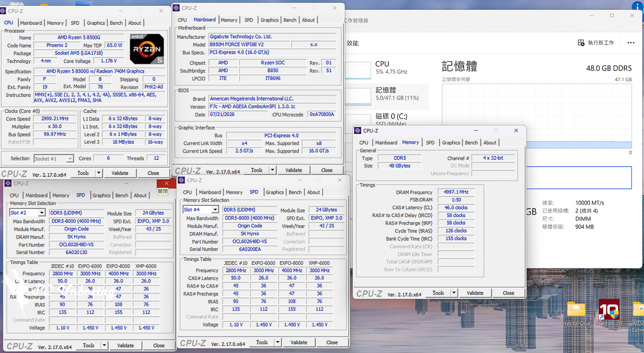Switch to Mainboard tab in the Ryzen CPU window
Screen dimensions: 644x353
pyautogui.click(x=31, y=23)
